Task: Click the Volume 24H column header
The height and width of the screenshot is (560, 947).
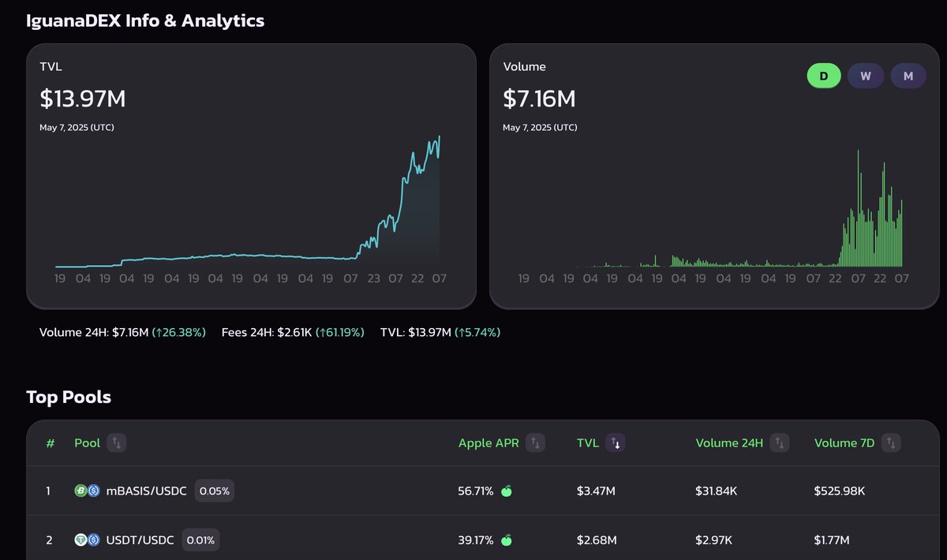Action: [x=729, y=443]
